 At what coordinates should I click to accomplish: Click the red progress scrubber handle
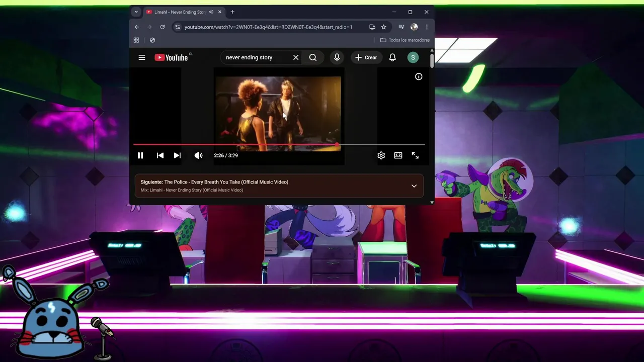[337, 145]
